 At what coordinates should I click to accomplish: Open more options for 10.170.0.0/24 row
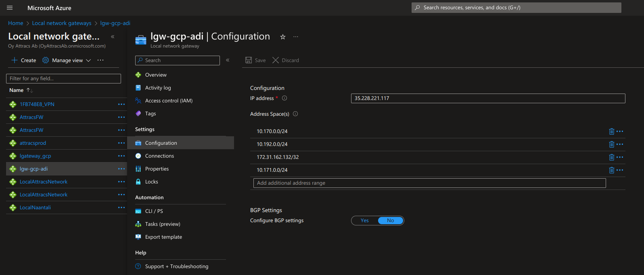(620, 131)
